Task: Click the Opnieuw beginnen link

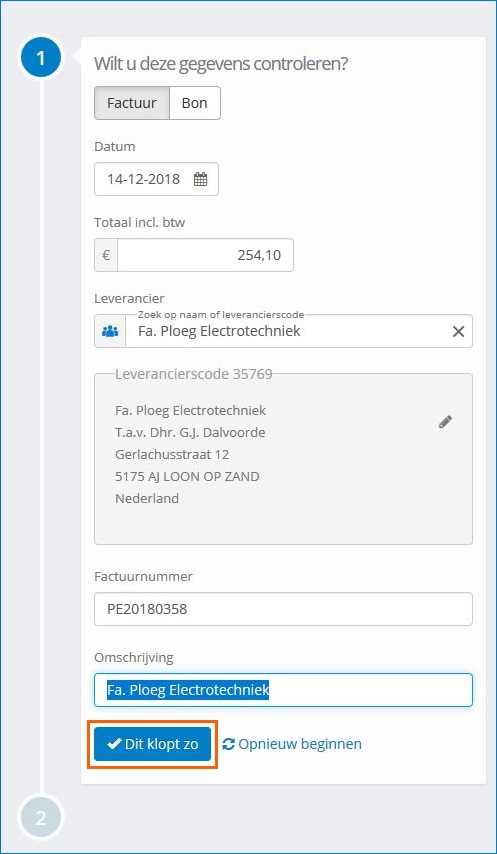Action: point(300,744)
